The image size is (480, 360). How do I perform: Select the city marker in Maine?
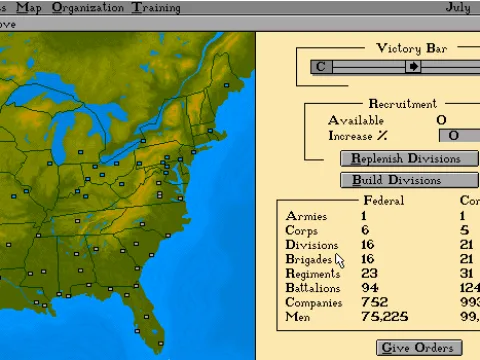227,85
